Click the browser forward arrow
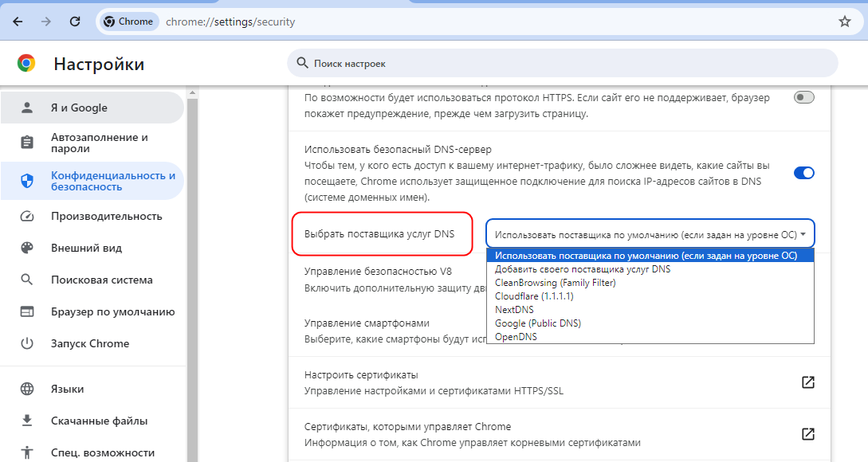 (46, 22)
